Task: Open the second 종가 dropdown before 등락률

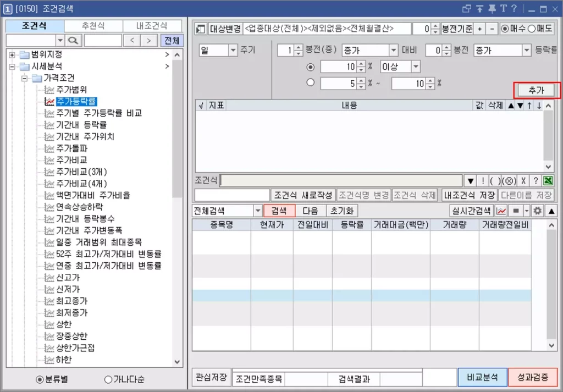Action: [526, 50]
